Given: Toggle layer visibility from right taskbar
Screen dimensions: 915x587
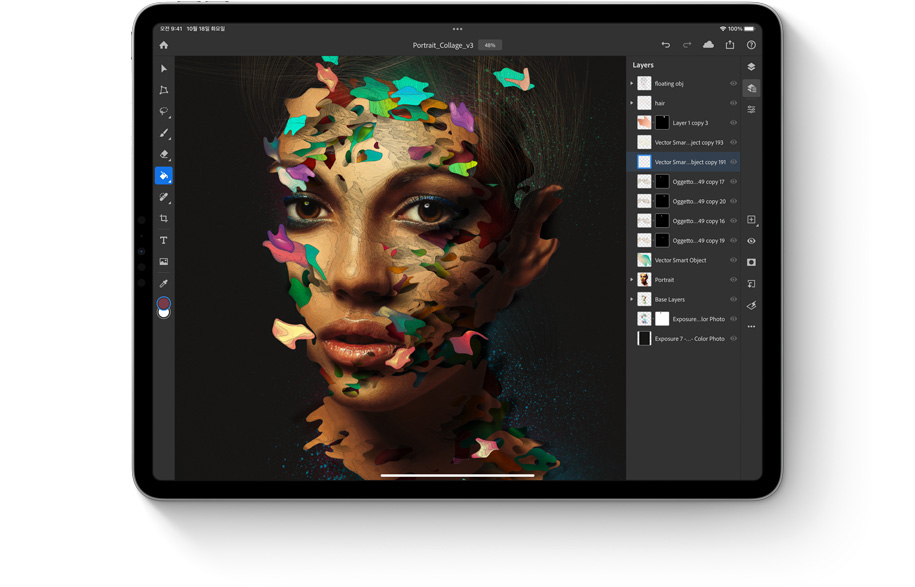Looking at the screenshot, I should [x=752, y=241].
